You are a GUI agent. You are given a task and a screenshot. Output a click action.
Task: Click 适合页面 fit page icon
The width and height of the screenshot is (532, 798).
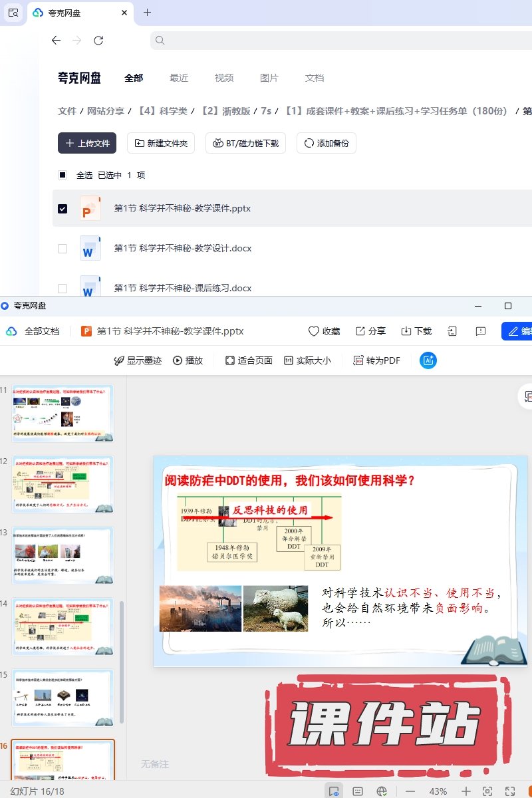229,360
